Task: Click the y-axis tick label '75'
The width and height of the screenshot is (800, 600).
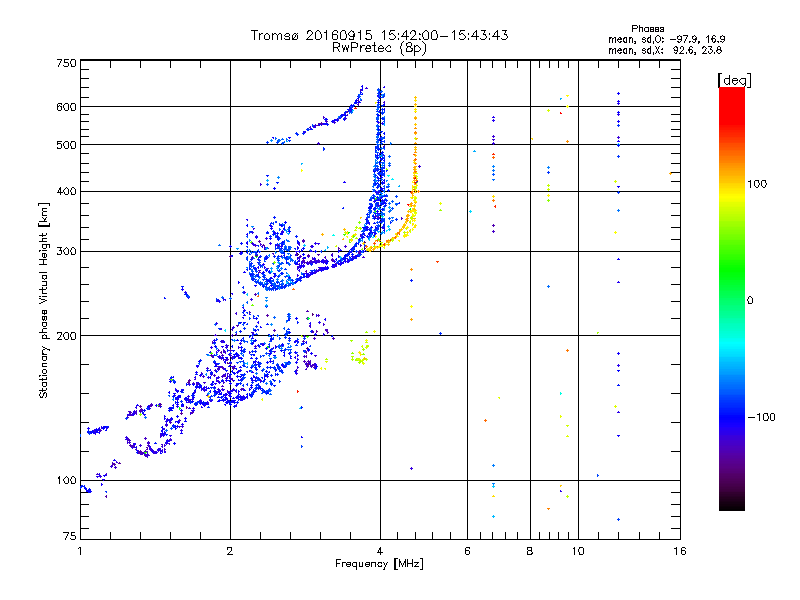Action: [x=70, y=536]
